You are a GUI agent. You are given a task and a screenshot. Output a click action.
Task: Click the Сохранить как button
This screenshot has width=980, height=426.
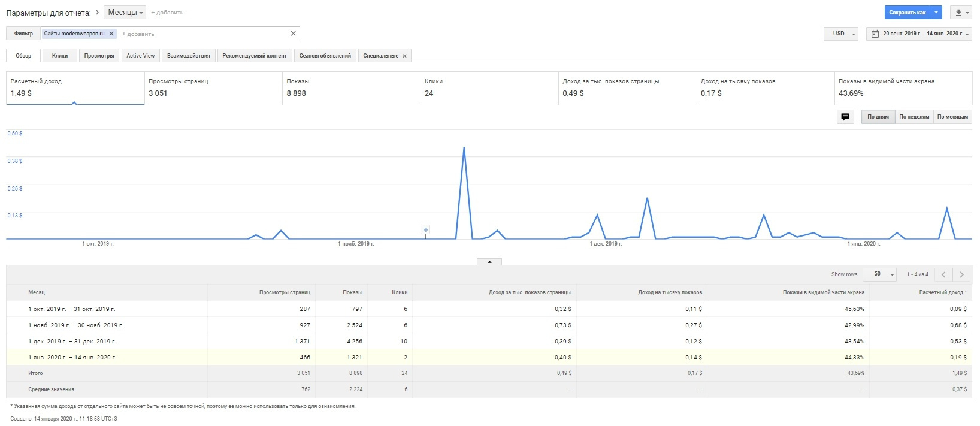click(907, 13)
